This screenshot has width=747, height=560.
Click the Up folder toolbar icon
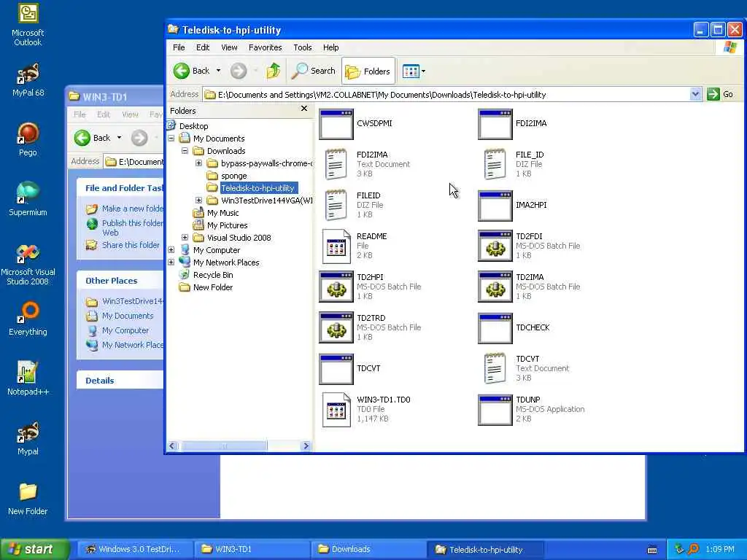[274, 71]
